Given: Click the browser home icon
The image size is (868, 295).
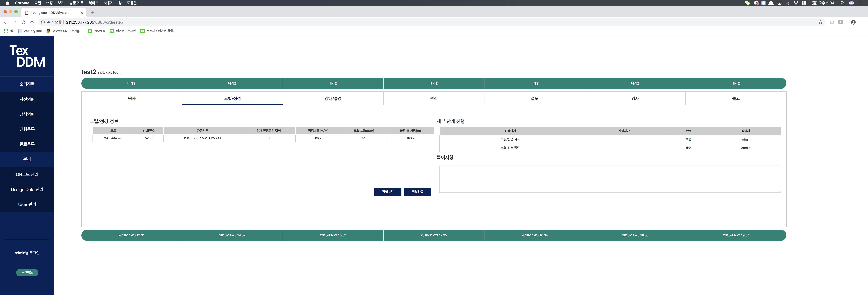Looking at the screenshot, I should [32, 22].
